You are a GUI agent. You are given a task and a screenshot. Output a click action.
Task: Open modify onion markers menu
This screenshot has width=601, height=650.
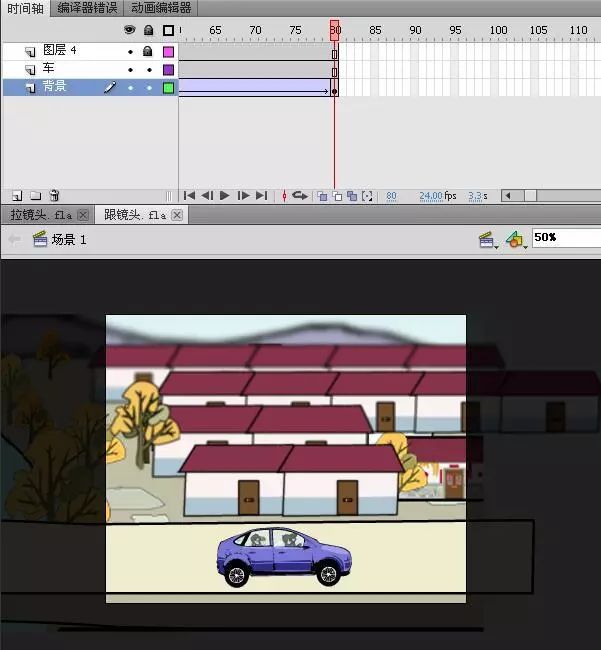tap(367, 196)
